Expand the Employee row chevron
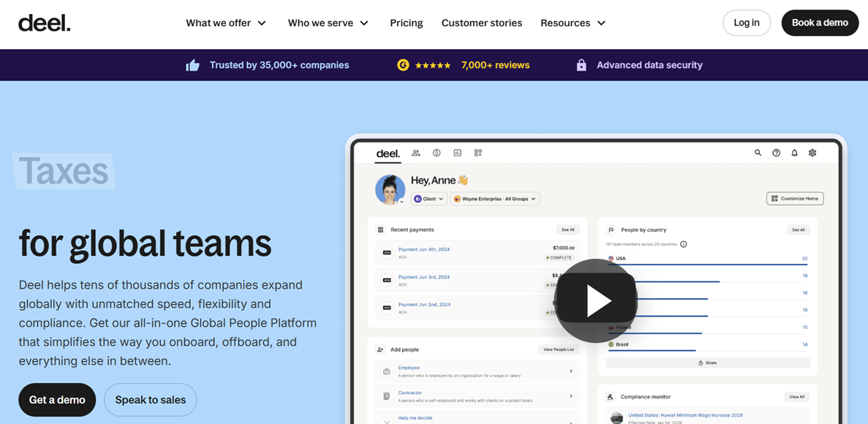Image resolution: width=868 pixels, height=424 pixels. (x=570, y=371)
